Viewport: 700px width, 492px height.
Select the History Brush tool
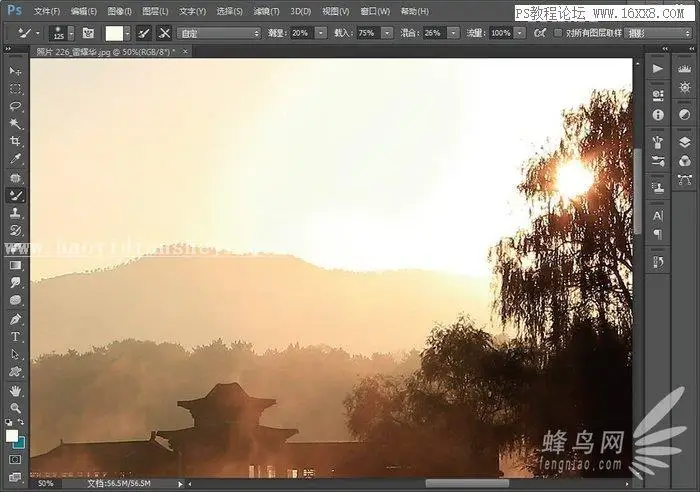pos(15,230)
